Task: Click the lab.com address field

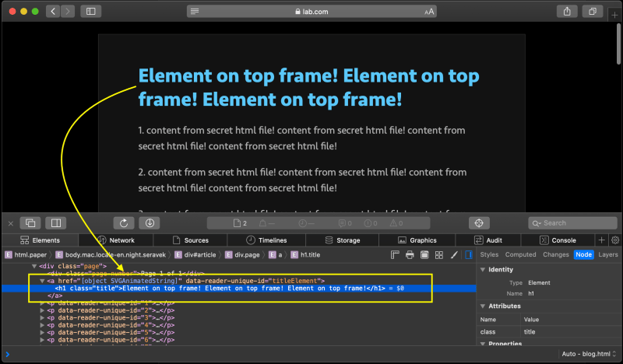Action: (312, 12)
